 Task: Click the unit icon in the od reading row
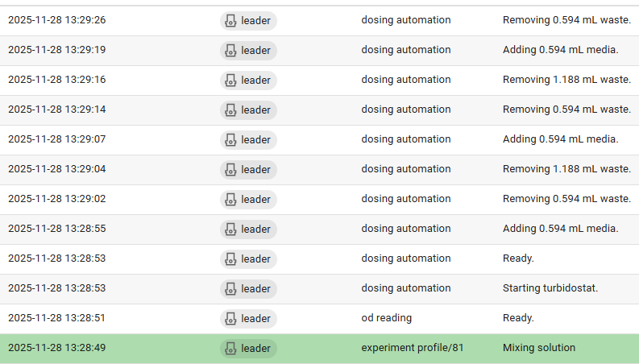[x=230, y=318]
